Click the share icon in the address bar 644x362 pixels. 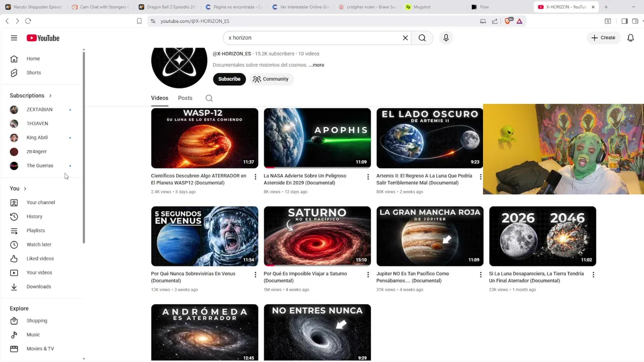[495, 21]
